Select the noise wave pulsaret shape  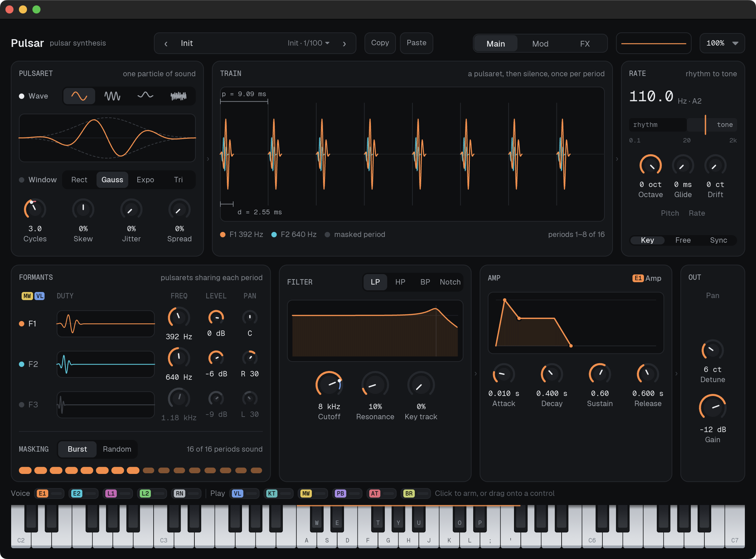[x=179, y=96]
